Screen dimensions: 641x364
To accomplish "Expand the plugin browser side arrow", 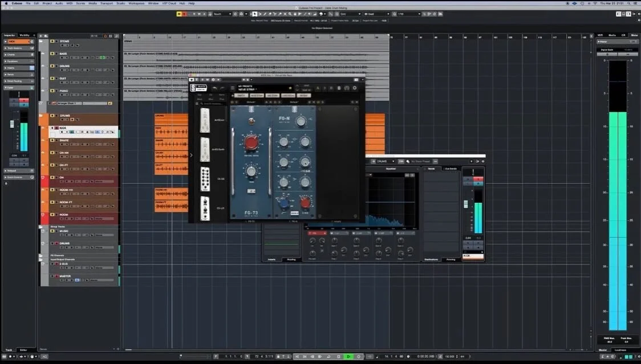I will tap(191, 156).
